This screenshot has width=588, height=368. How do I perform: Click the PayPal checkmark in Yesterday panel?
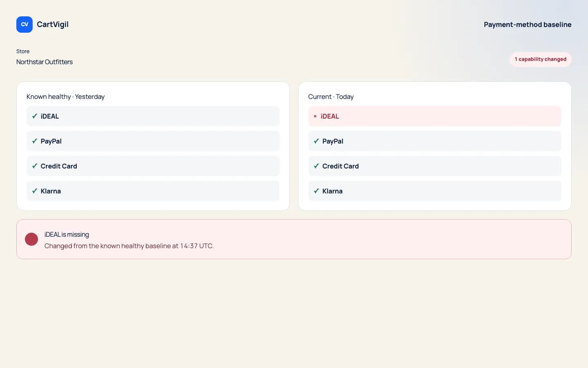35,141
